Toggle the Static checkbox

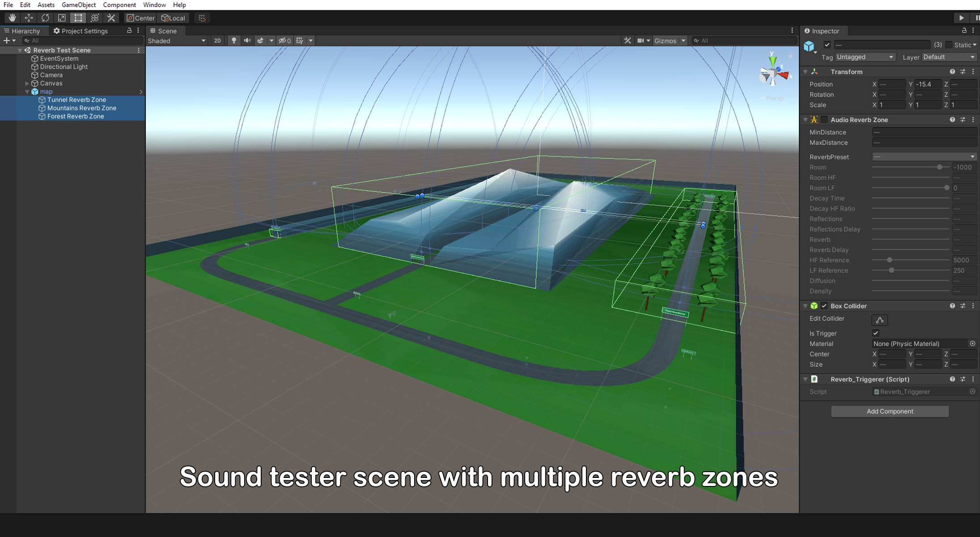tap(949, 45)
